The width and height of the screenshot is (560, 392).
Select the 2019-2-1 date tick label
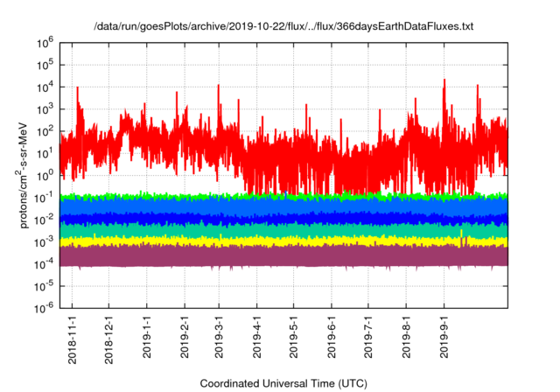185,336
